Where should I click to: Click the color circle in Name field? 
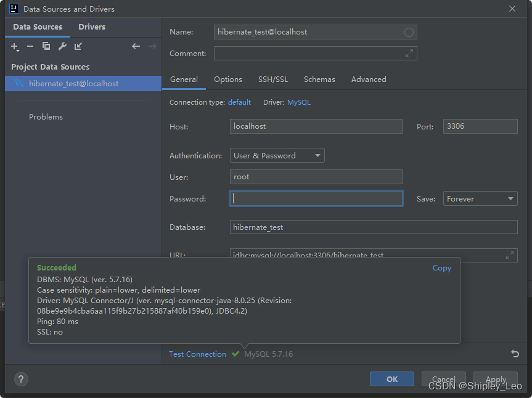click(409, 32)
